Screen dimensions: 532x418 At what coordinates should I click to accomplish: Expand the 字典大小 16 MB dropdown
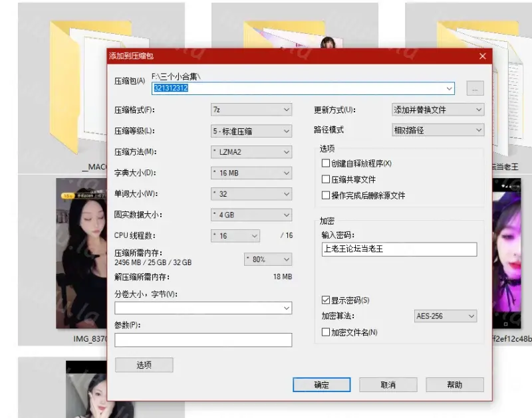(x=251, y=173)
